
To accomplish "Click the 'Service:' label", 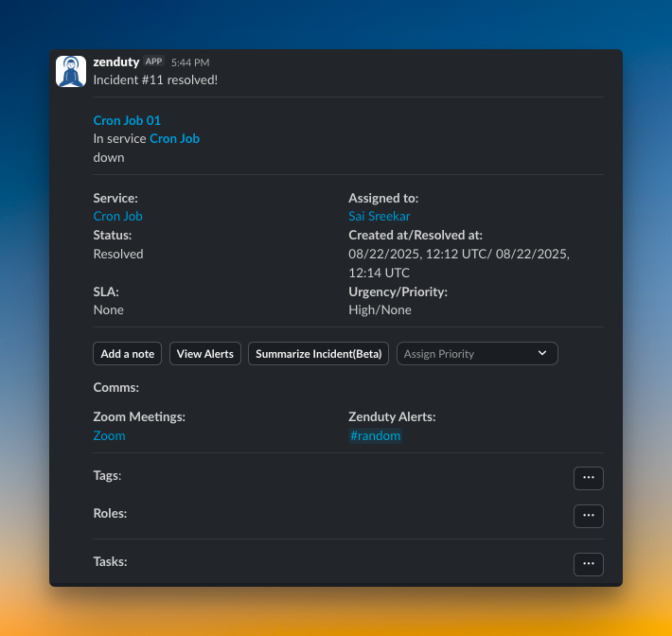I will (115, 198).
